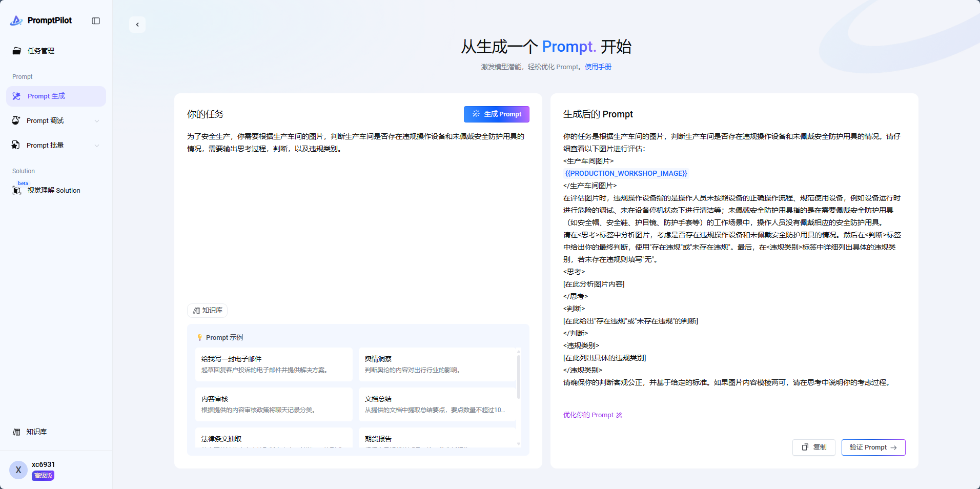
Task: Collapse the sidebar with the panel toggle icon
Action: click(96, 21)
